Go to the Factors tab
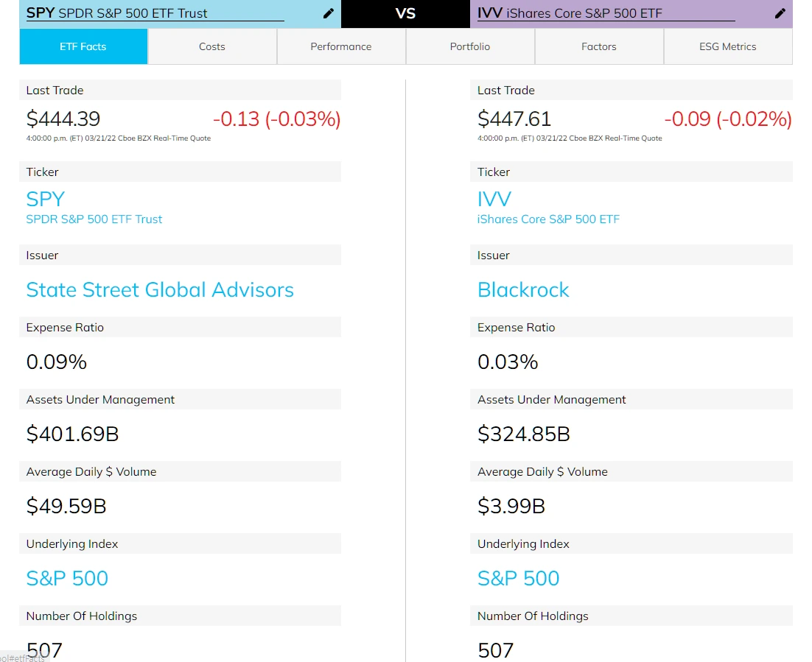Image resolution: width=812 pixels, height=662 pixels. point(599,46)
